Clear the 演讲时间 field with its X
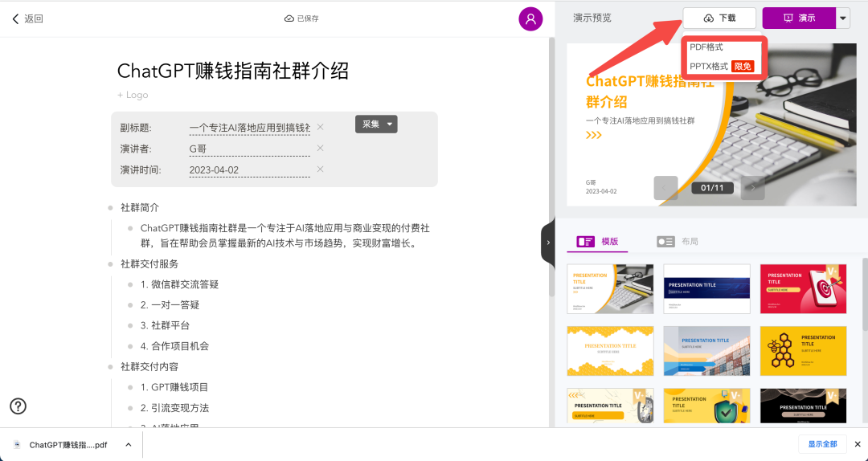 [x=320, y=169]
